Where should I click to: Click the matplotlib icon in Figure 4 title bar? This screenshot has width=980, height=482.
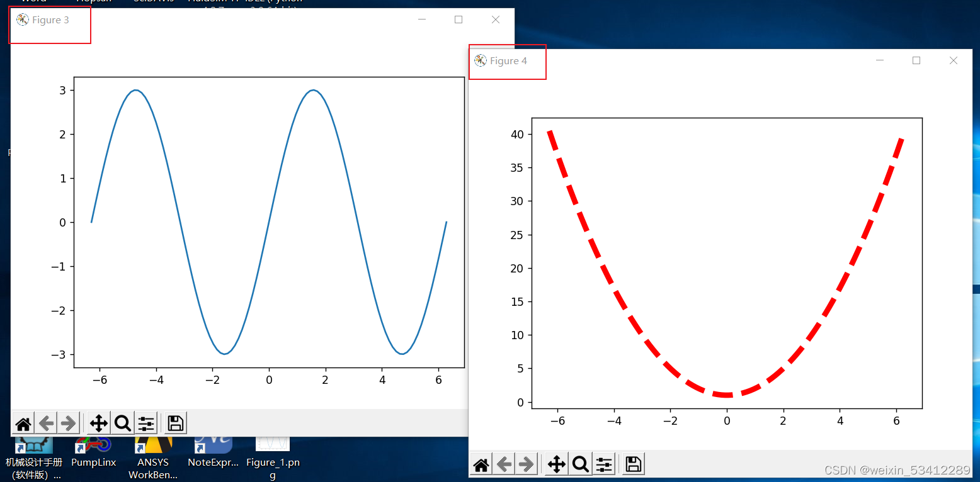tap(481, 60)
